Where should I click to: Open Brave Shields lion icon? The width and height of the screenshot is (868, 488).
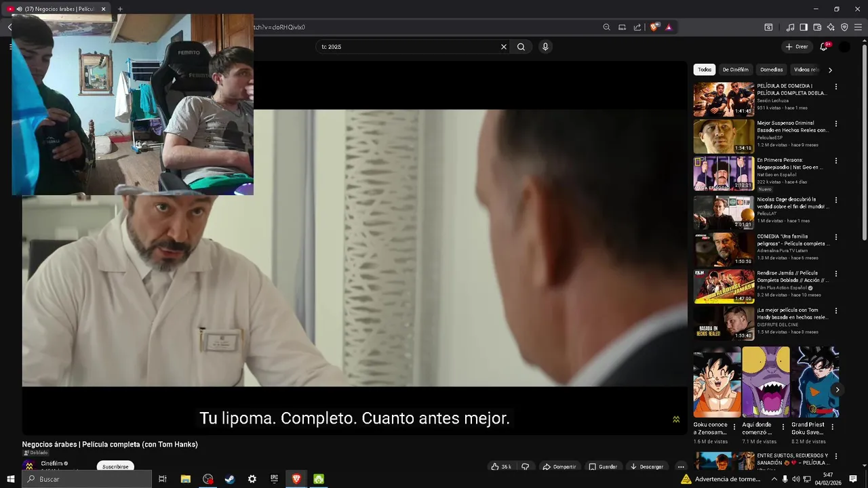click(654, 27)
